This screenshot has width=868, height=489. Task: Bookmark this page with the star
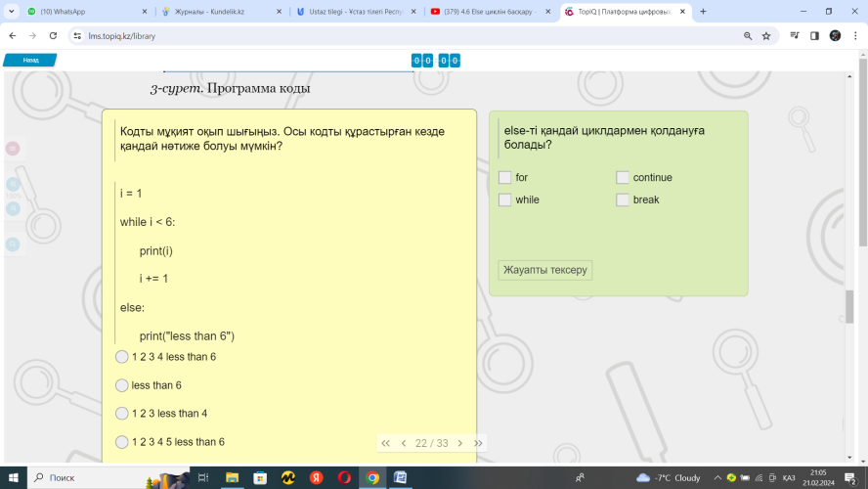pyautogui.click(x=766, y=36)
